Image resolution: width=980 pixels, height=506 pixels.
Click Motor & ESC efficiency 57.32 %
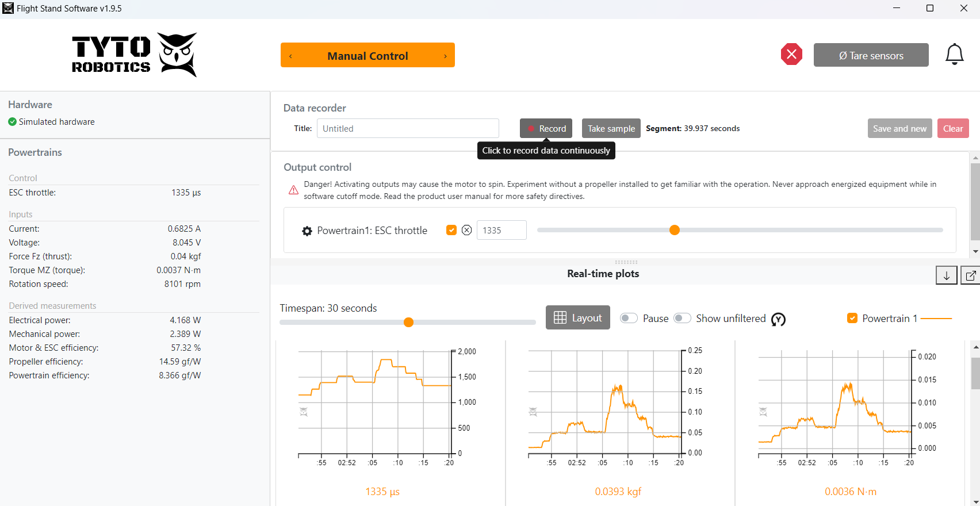point(186,348)
